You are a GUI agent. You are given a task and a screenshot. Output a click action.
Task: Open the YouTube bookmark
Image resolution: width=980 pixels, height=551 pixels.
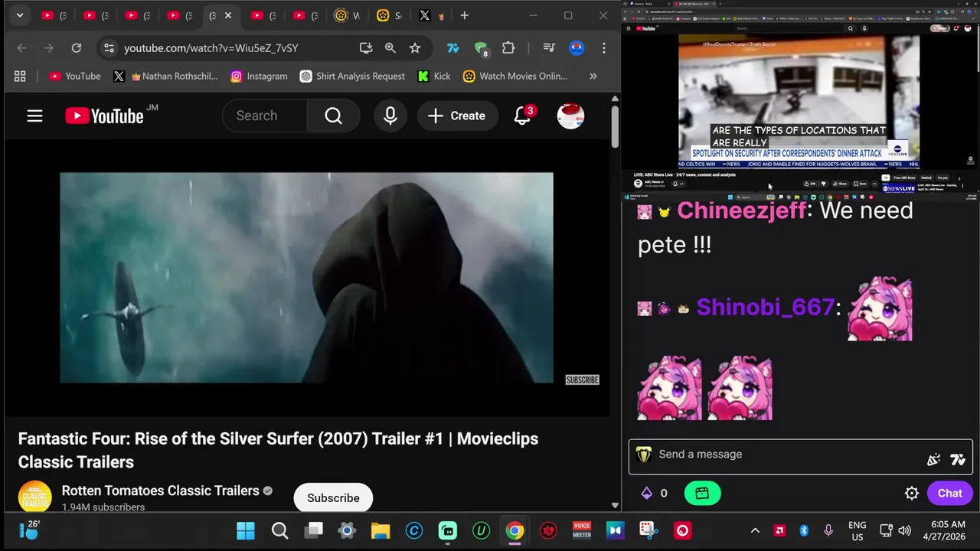pos(74,76)
